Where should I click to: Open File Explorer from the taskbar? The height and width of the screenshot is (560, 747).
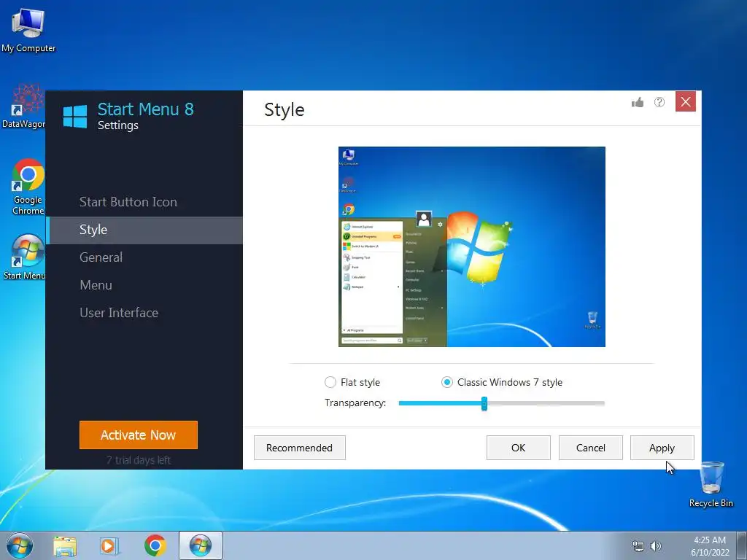pyautogui.click(x=65, y=546)
